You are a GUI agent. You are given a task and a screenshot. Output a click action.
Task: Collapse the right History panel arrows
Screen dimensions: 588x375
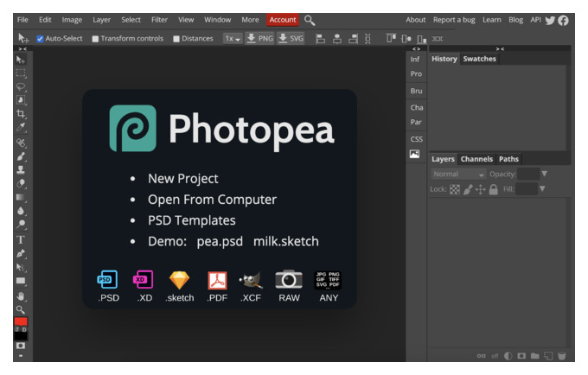[500, 49]
